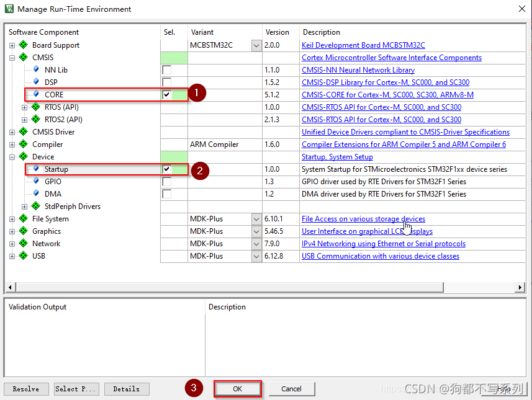
Task: Click the Variant column header
Action: coord(202,32)
